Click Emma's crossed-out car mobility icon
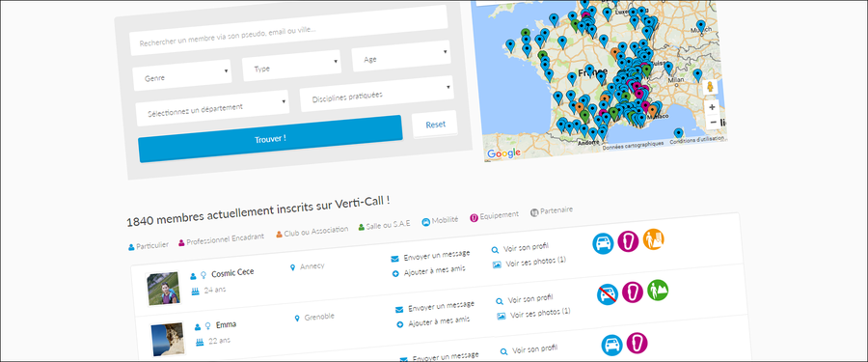868x362 pixels. click(x=608, y=294)
